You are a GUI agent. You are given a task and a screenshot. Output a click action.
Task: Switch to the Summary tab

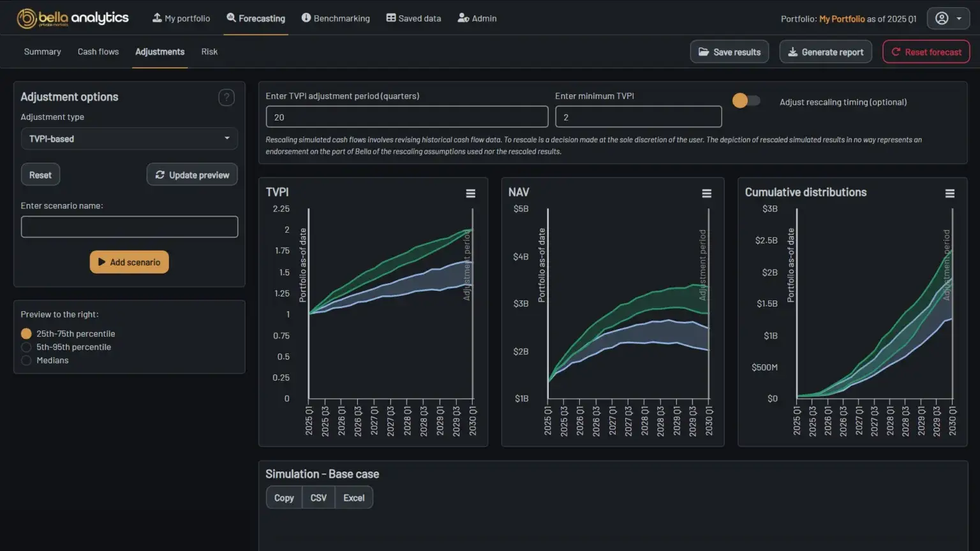click(x=42, y=52)
